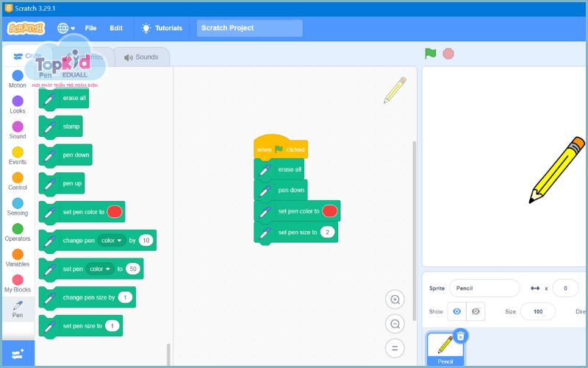Choose the Operators block category
Screen dimensions: 588x368
click(18, 231)
